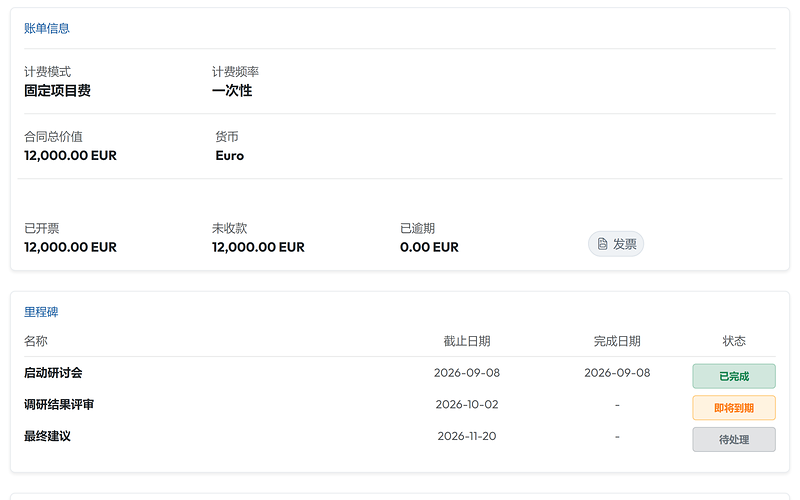Select the 账单信息 section heading
800x500 pixels.
(47, 29)
